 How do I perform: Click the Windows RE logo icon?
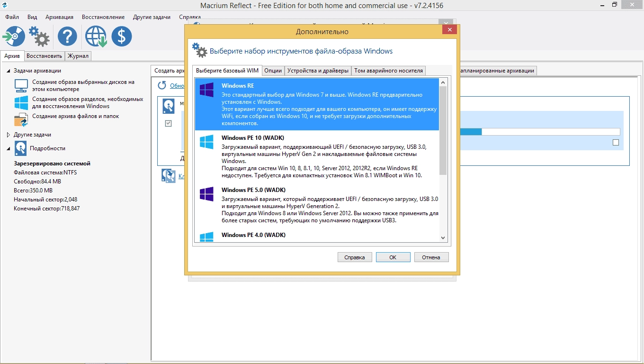(x=206, y=90)
